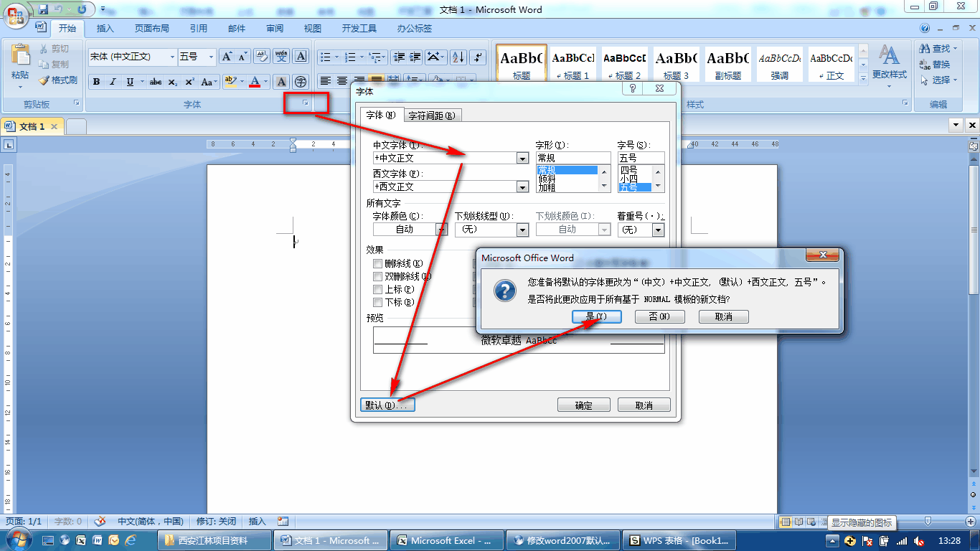Open the 引用 ribbon tab
Viewport: 980px width, 551px height.
pos(199,29)
